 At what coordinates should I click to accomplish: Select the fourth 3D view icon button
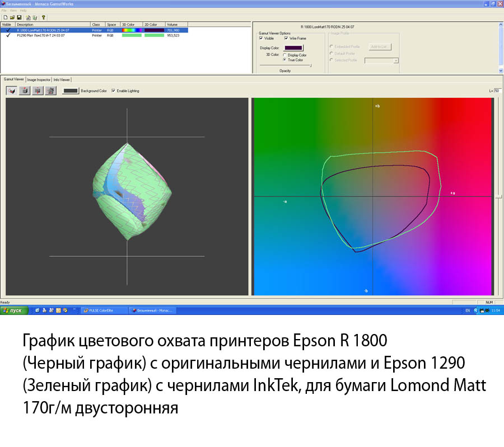50,91
